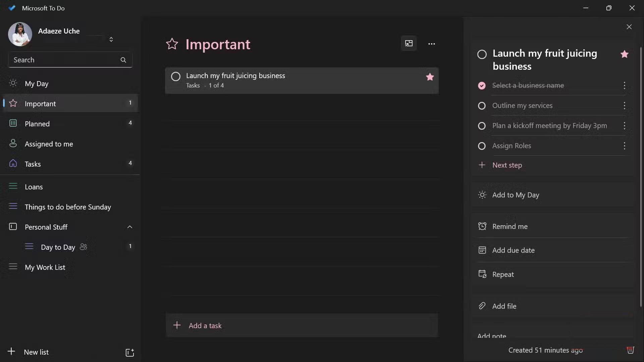644x362 pixels.
Task: Expand account options under Adaeze Uche
Action: click(x=111, y=39)
